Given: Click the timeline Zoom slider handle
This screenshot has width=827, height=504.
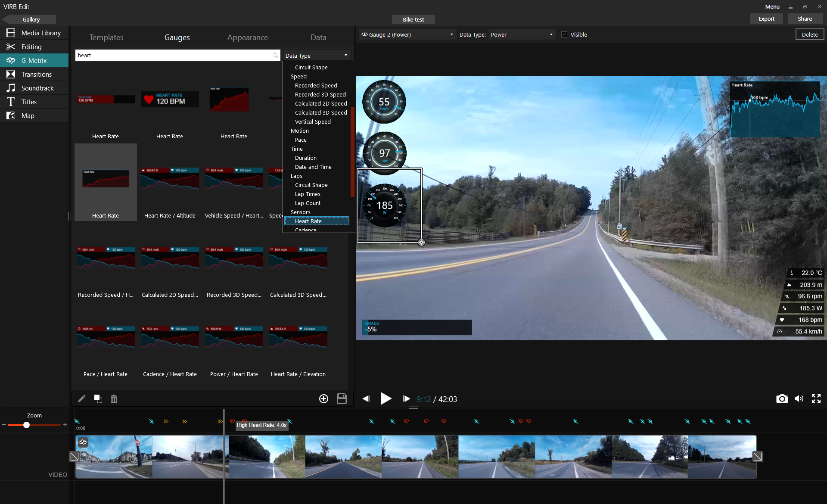Looking at the screenshot, I should 27,425.
